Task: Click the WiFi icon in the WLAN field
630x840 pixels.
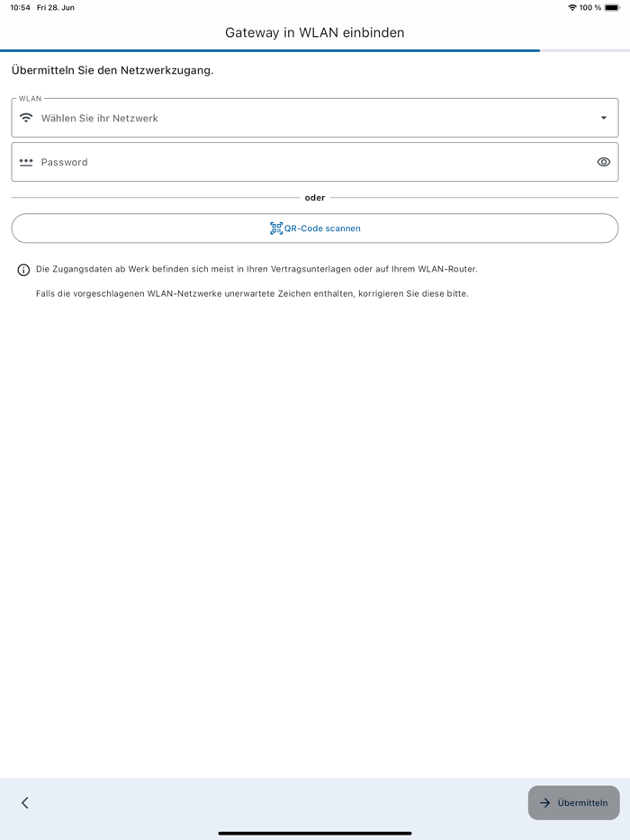Action: coord(27,117)
